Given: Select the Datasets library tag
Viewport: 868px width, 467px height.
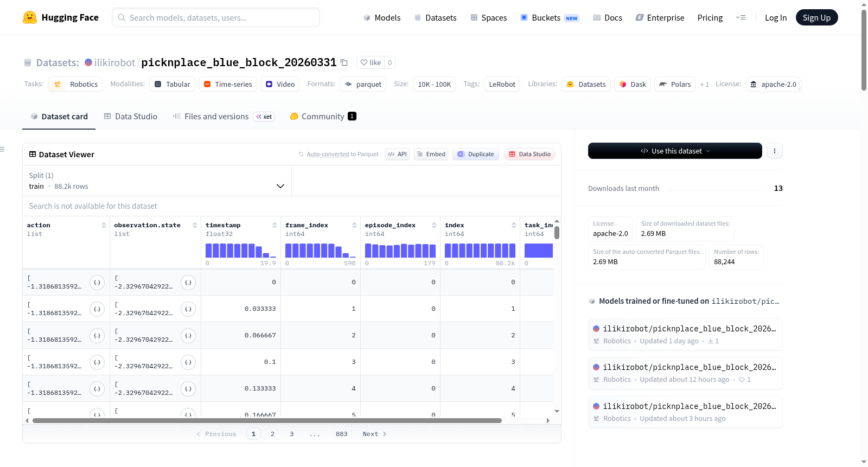Looking at the screenshot, I should pyautogui.click(x=586, y=84).
